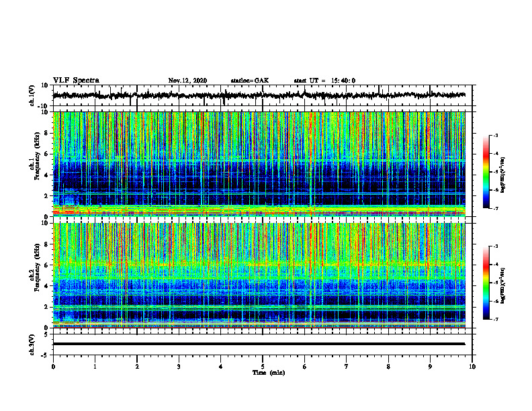Click the "-10" tick on ch.1(V) axis
This screenshot has width=532, height=411.
tap(44, 106)
